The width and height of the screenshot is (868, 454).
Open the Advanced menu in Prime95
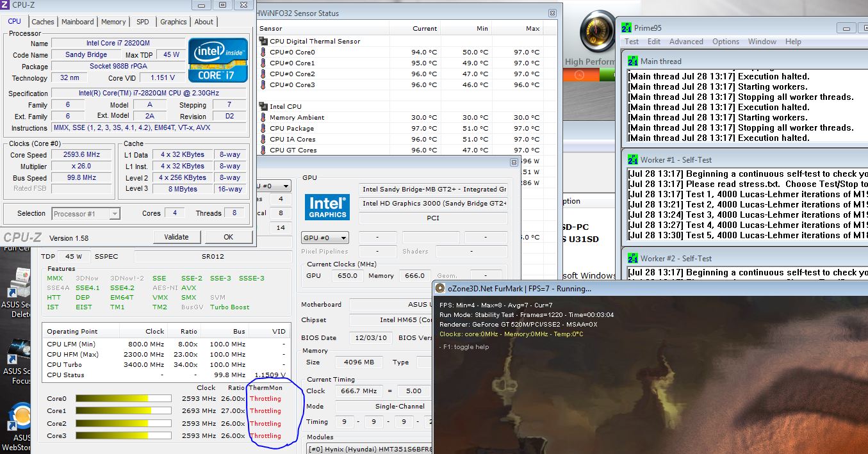click(686, 42)
